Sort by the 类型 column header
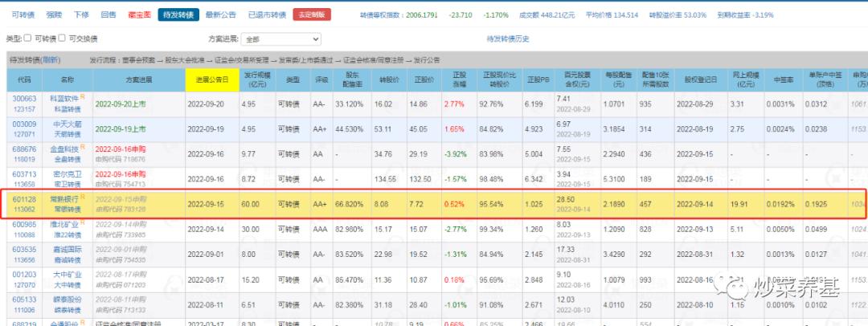The height and width of the screenshot is (326, 868). tap(293, 80)
